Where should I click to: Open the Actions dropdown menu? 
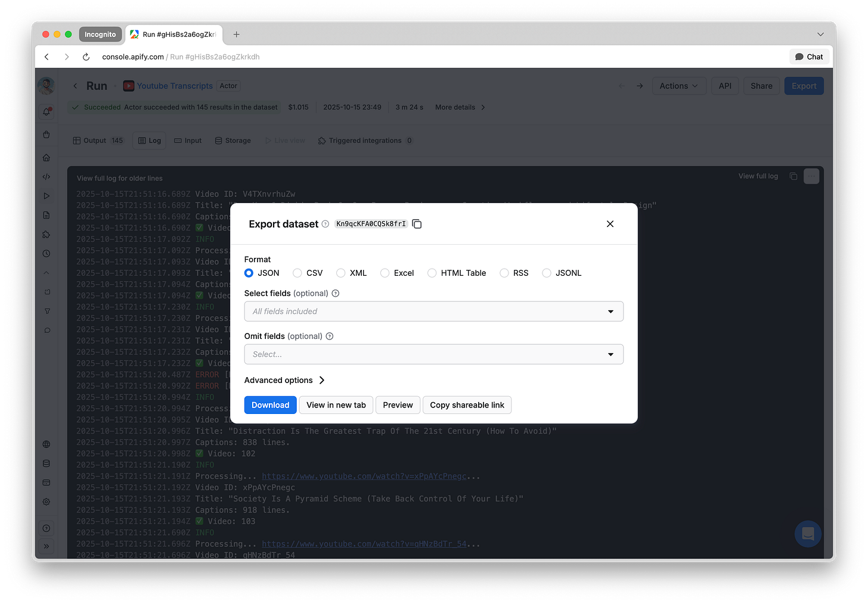678,86
